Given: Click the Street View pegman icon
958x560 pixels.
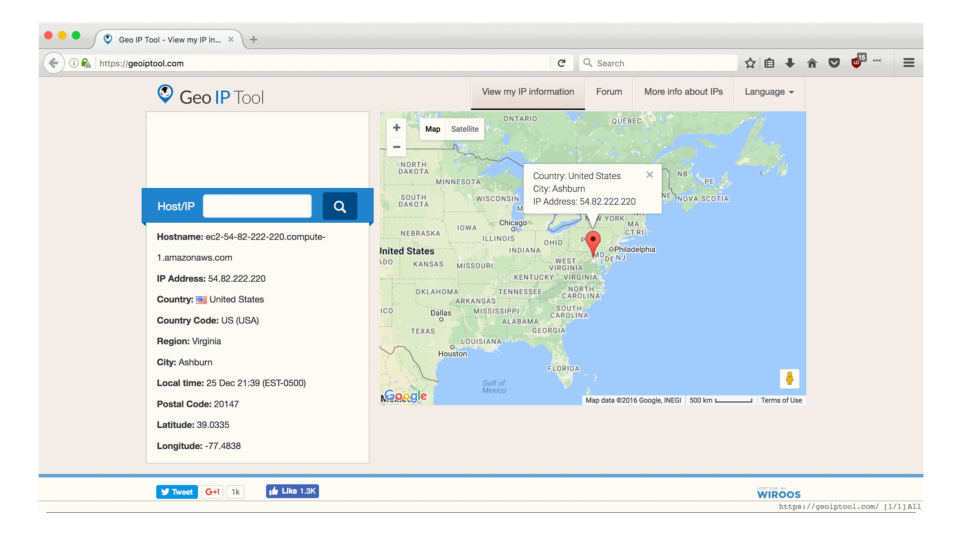Looking at the screenshot, I should pos(789,378).
